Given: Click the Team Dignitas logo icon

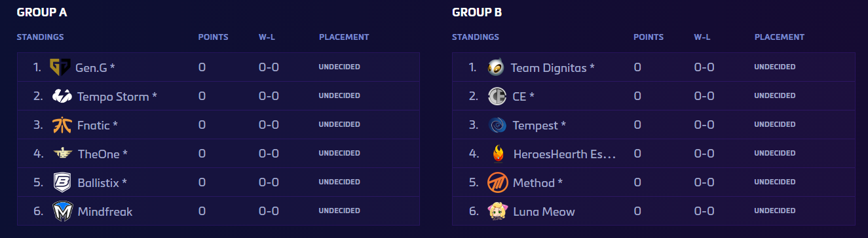Looking at the screenshot, I should pyautogui.click(x=496, y=67).
